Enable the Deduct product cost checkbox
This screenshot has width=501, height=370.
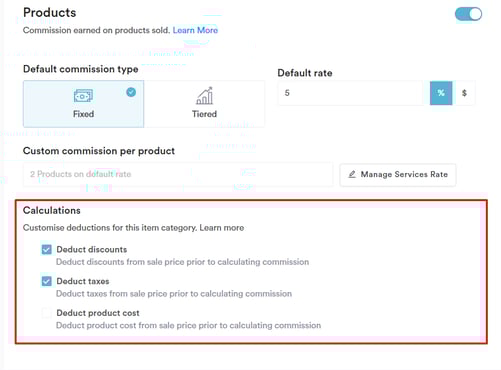click(47, 313)
